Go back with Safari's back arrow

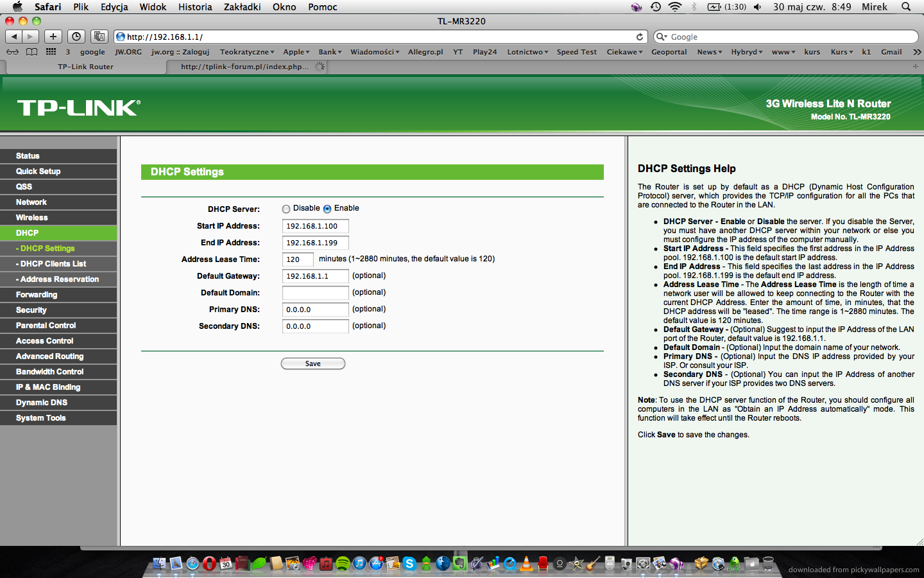coord(13,37)
